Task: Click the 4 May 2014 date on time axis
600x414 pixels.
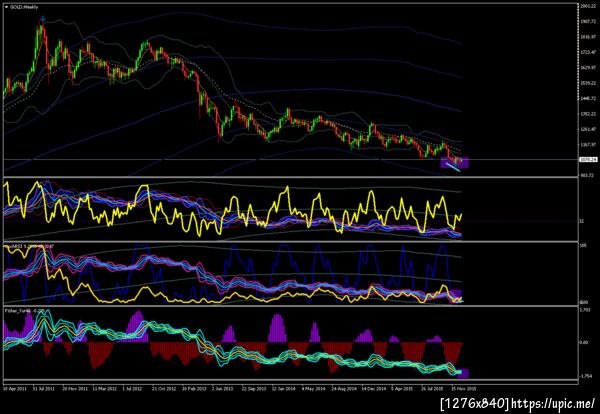Action: click(313, 388)
